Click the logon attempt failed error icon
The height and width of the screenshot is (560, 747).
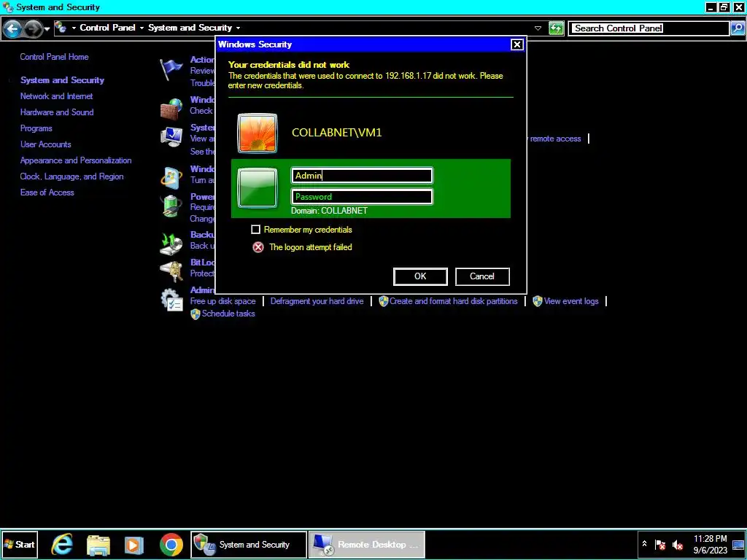tap(258, 247)
